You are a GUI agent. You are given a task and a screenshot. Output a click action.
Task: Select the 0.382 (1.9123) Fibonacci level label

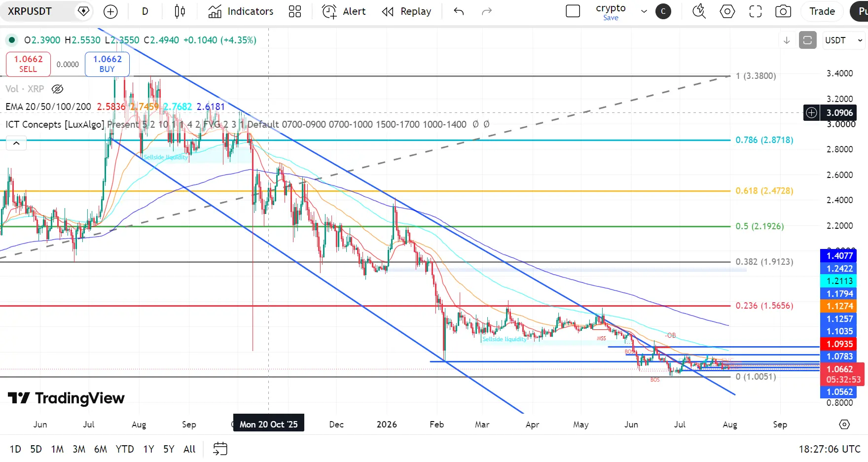tap(764, 262)
